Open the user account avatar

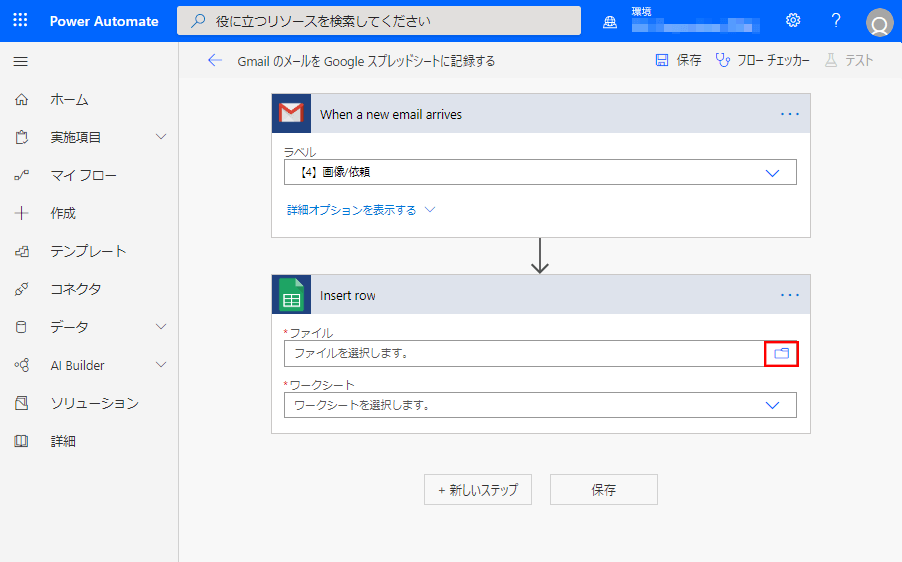pyautogui.click(x=880, y=23)
